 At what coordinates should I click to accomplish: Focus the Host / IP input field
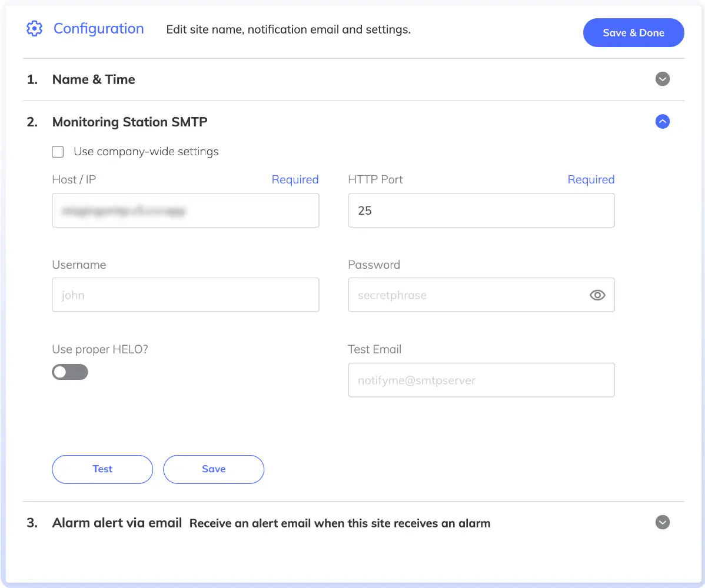pyautogui.click(x=185, y=211)
